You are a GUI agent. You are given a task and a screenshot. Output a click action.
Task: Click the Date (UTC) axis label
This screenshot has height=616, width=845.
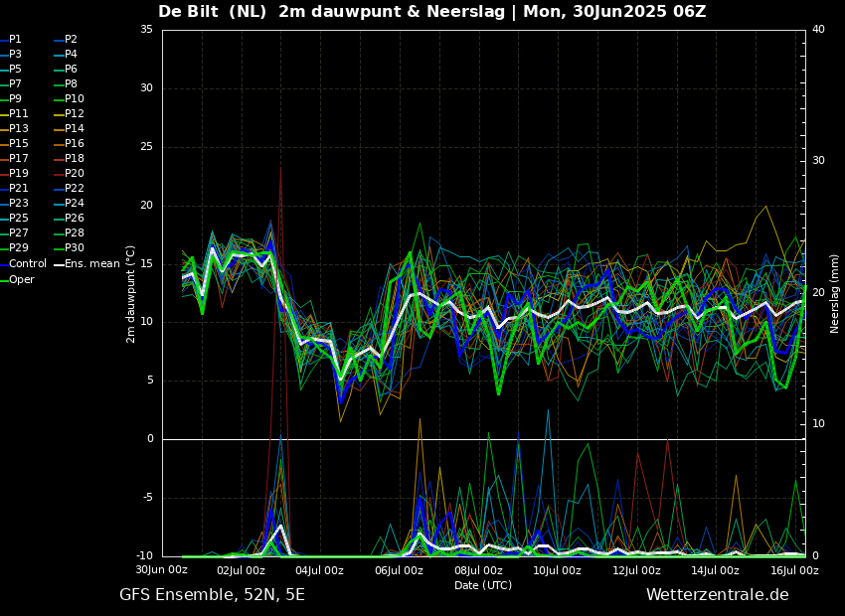483,585
